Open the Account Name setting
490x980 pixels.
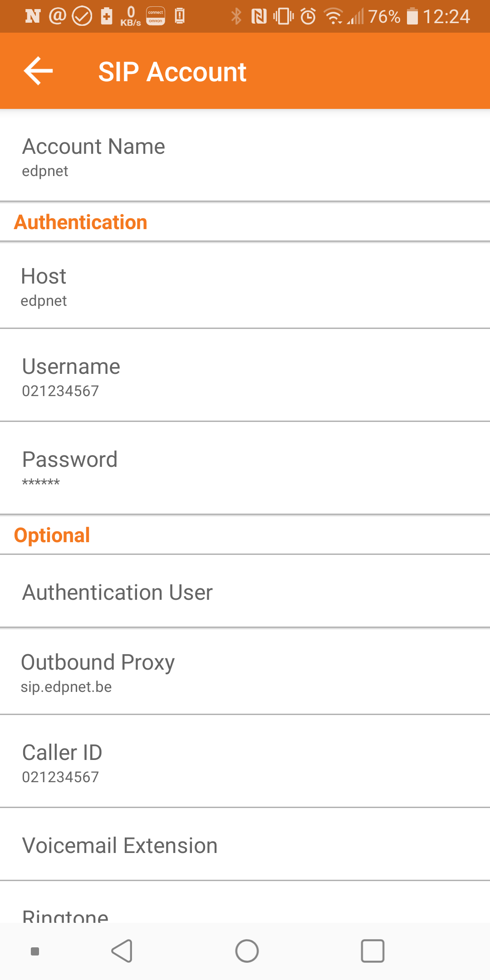245,157
